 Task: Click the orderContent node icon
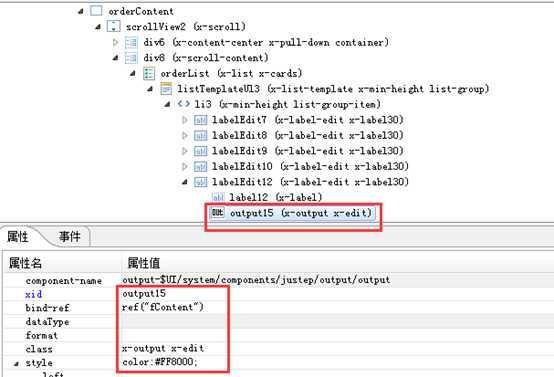(x=96, y=11)
